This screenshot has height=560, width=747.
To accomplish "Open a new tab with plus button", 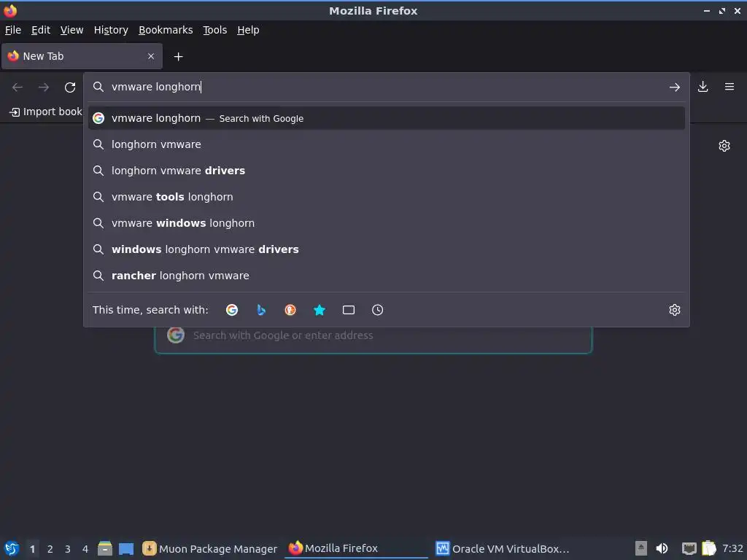I will (178, 57).
